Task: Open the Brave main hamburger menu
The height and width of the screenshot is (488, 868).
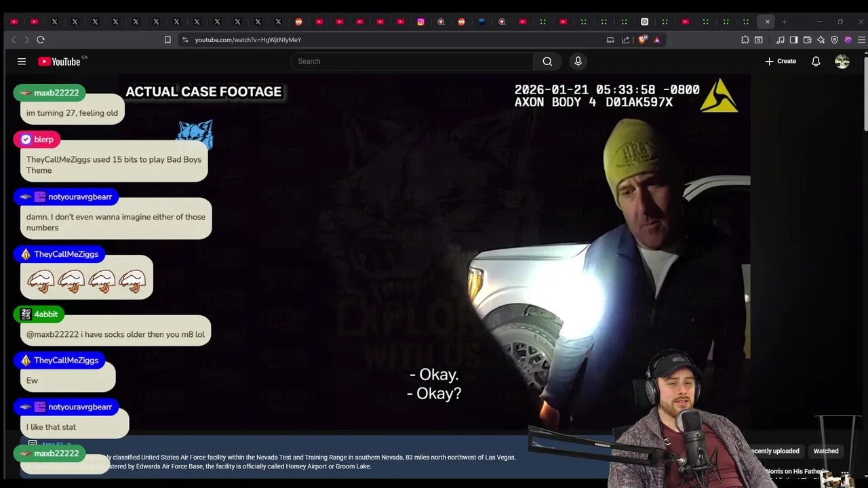Action: tap(862, 40)
